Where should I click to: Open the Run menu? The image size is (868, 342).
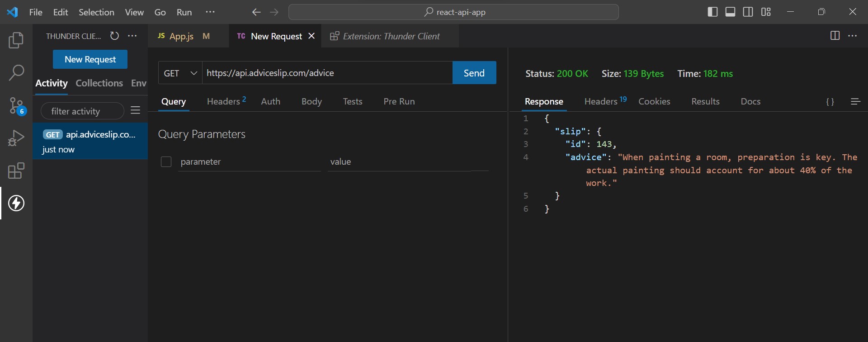pos(184,12)
